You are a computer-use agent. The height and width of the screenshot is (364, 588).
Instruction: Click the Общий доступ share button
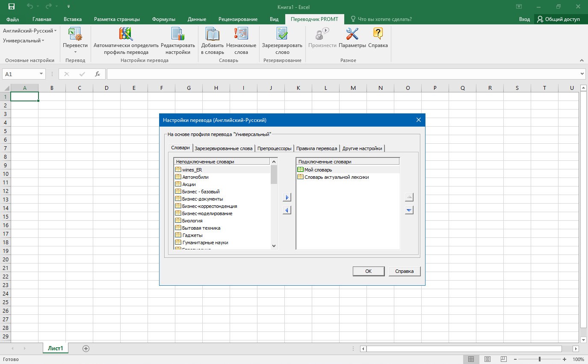click(560, 19)
